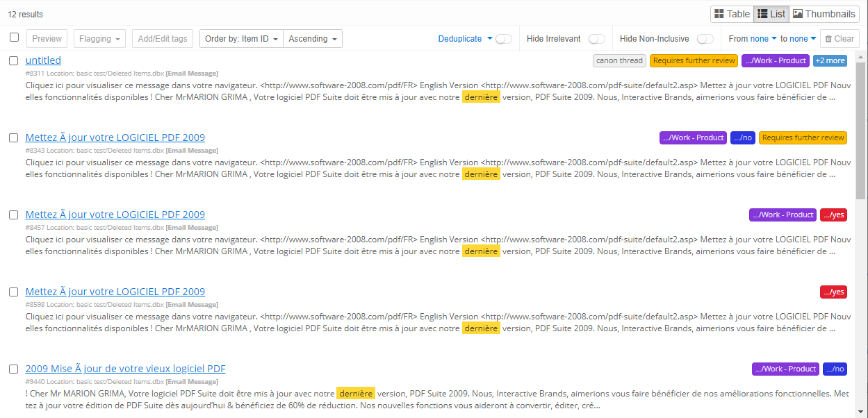This screenshot has height=418, width=868.
Task: Switch to the Thumbnails view
Action: click(824, 13)
